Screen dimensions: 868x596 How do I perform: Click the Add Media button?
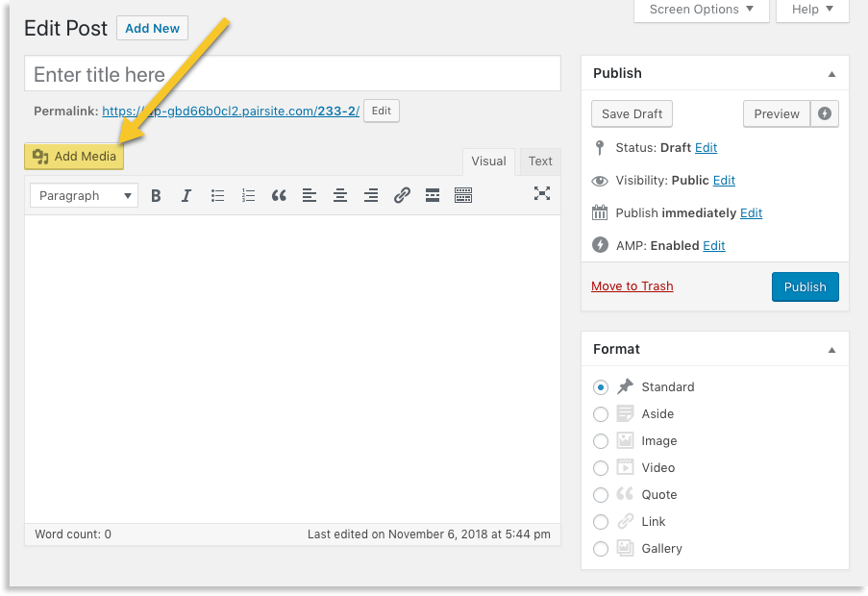tap(73, 155)
